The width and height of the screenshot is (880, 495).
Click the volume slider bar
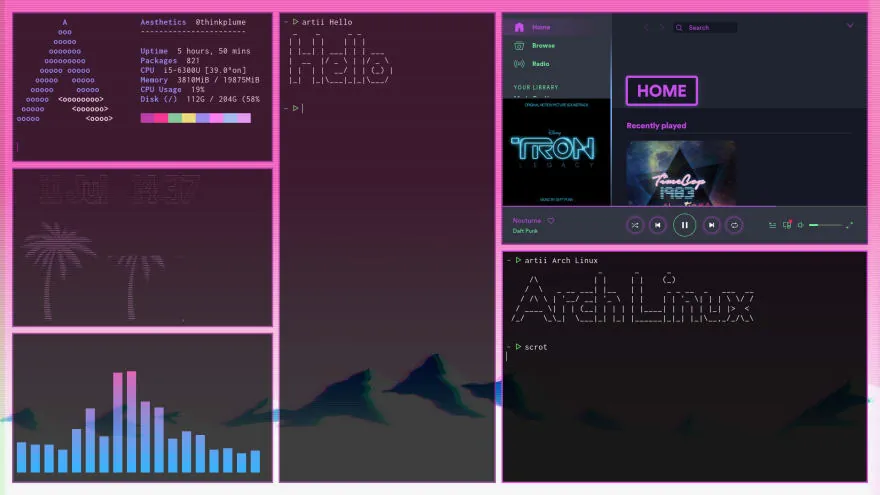(x=826, y=225)
